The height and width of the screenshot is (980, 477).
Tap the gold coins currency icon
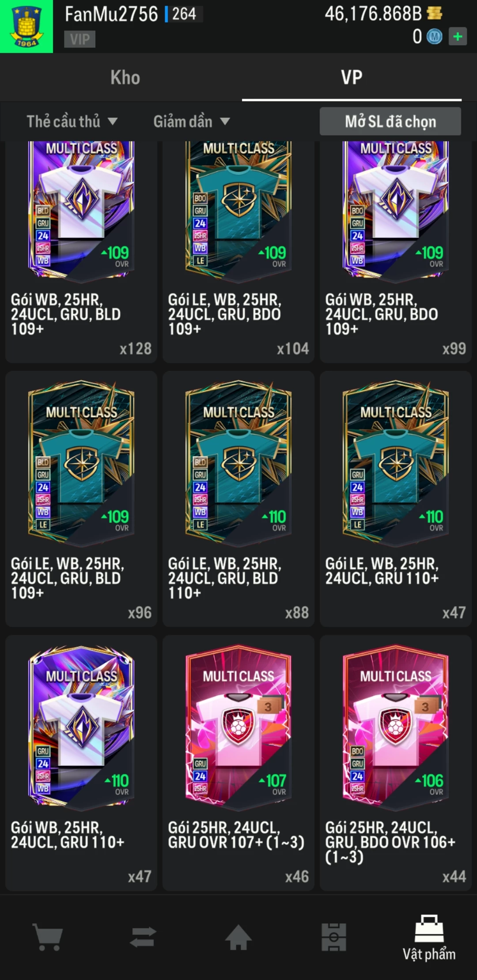(x=435, y=13)
